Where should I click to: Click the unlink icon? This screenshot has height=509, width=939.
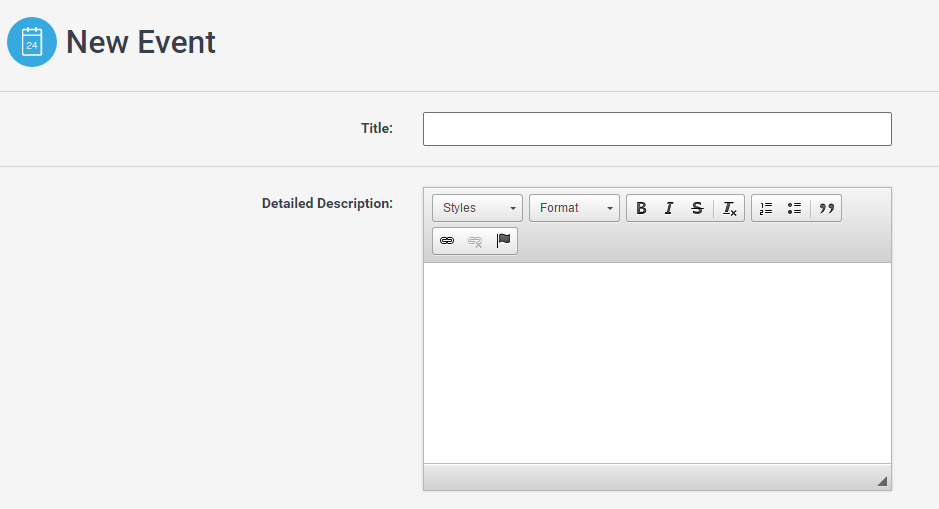[x=475, y=241]
